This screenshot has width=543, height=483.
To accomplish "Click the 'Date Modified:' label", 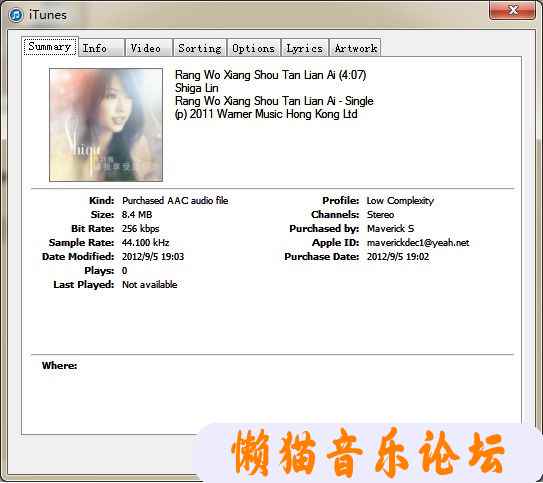I will coord(78,257).
